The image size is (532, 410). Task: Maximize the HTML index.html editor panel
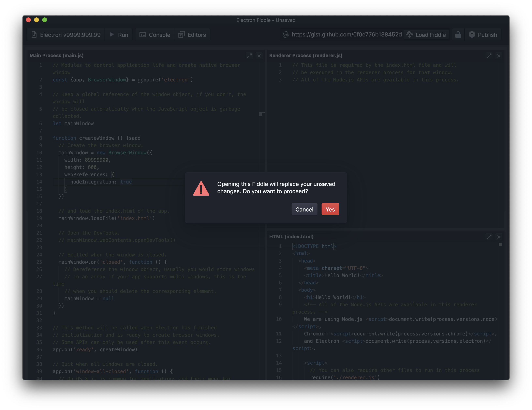[x=489, y=237]
